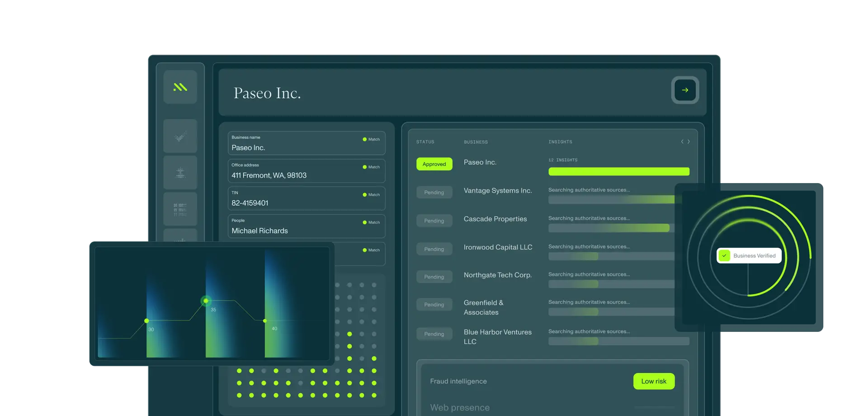Click the Low risk button
This screenshot has width=868, height=416.
coord(654,381)
